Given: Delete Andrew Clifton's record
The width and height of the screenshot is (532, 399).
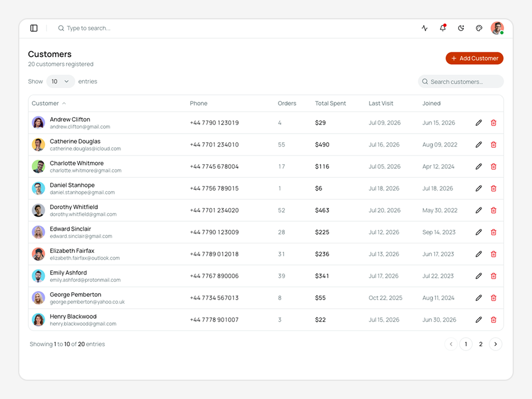Looking at the screenshot, I should pos(494,123).
